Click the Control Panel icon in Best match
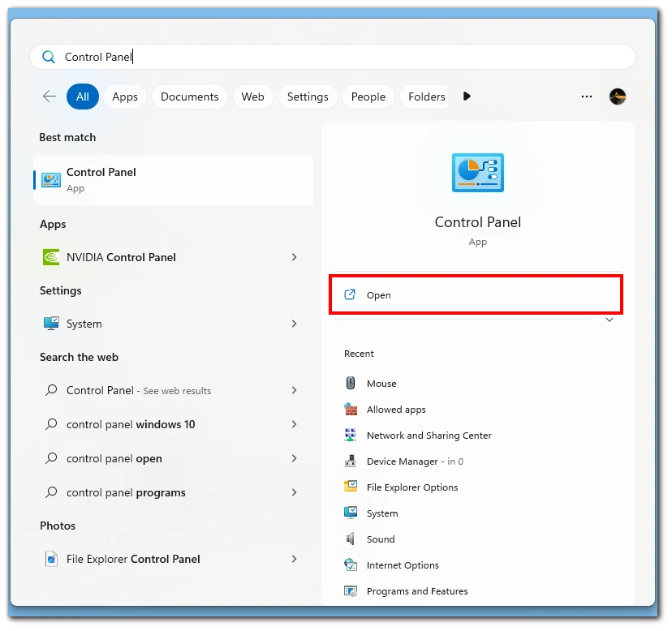Viewport: 672px width, 631px height. (x=51, y=180)
